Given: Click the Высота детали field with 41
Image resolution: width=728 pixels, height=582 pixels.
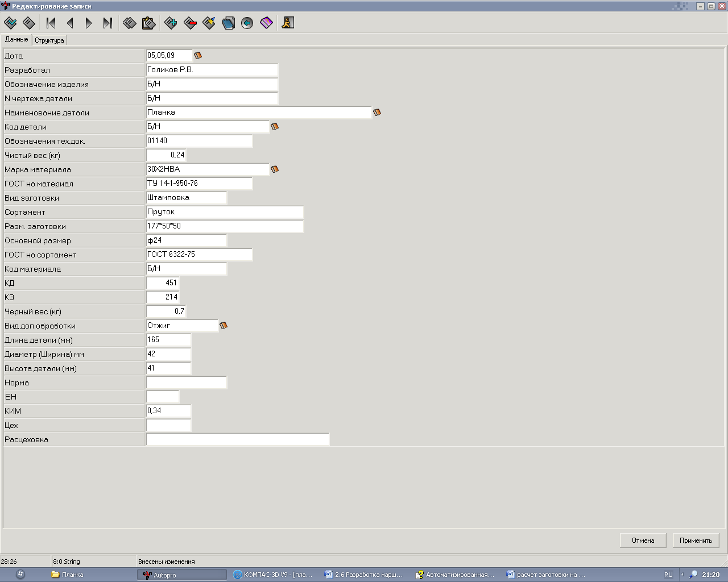Looking at the screenshot, I should (168, 368).
